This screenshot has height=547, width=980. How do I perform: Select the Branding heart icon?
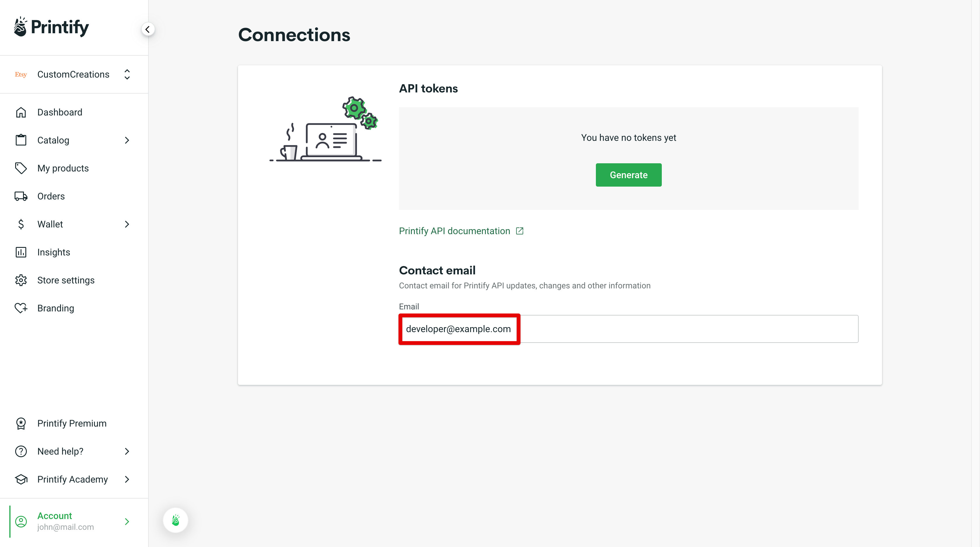[x=21, y=308]
